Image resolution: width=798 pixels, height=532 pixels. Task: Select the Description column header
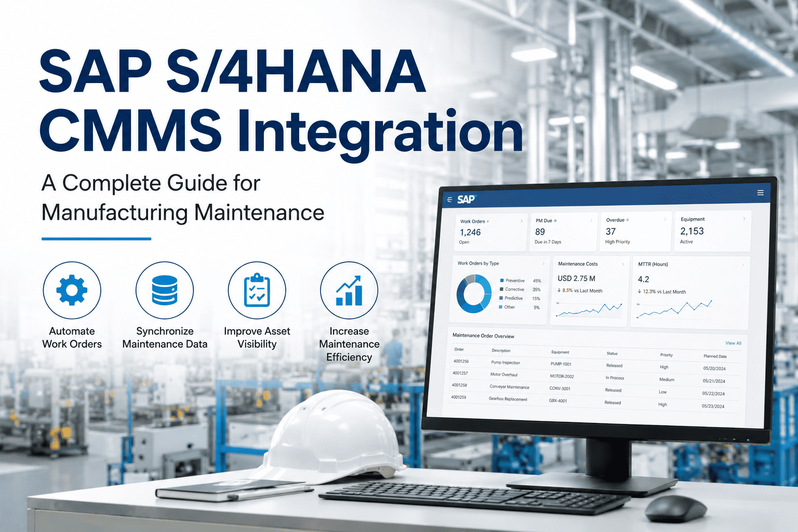coord(501,350)
